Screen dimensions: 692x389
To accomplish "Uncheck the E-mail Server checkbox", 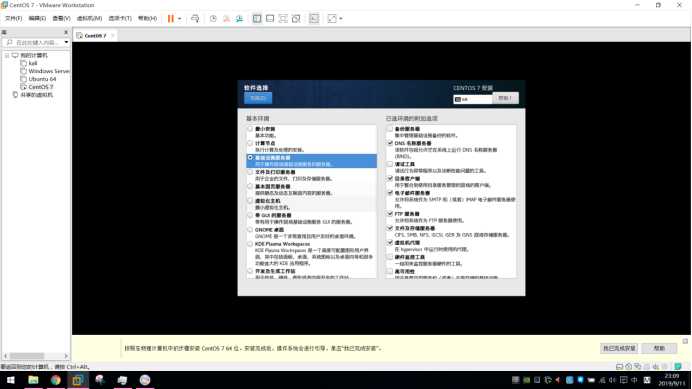I will (390, 193).
